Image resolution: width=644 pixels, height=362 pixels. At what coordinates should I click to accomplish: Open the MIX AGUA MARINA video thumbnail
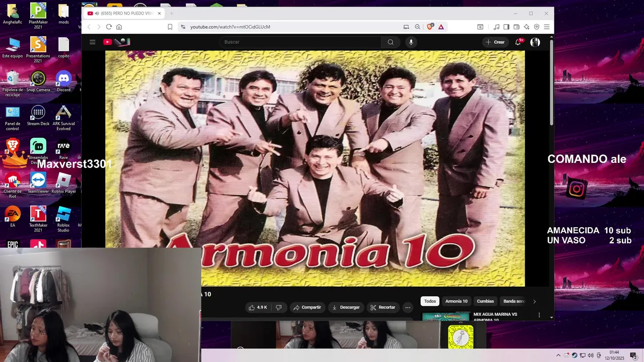[x=446, y=316]
